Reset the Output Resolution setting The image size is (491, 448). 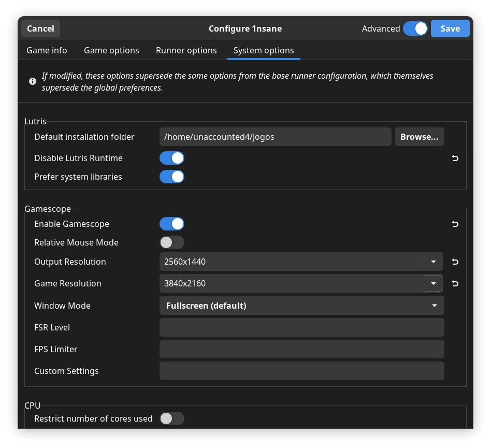(x=455, y=262)
